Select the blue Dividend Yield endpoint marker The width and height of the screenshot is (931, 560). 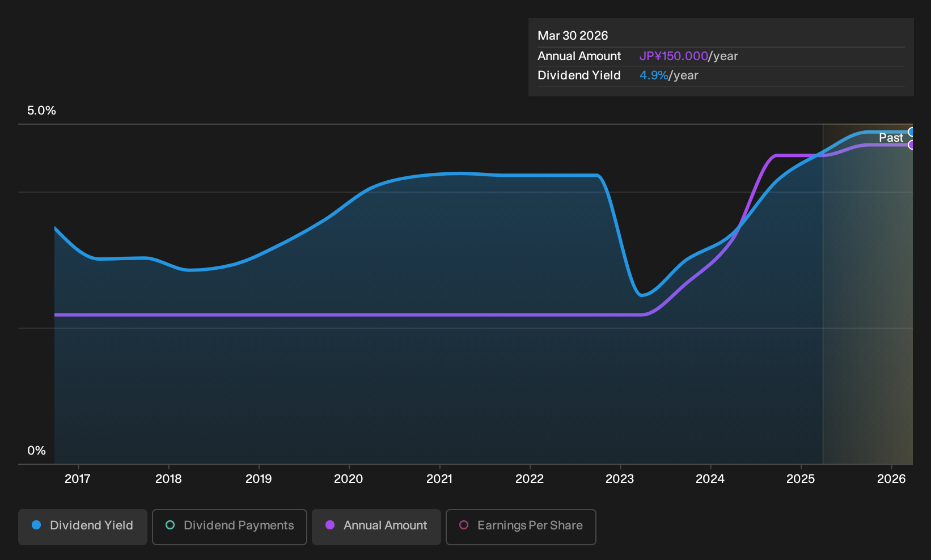point(912,132)
